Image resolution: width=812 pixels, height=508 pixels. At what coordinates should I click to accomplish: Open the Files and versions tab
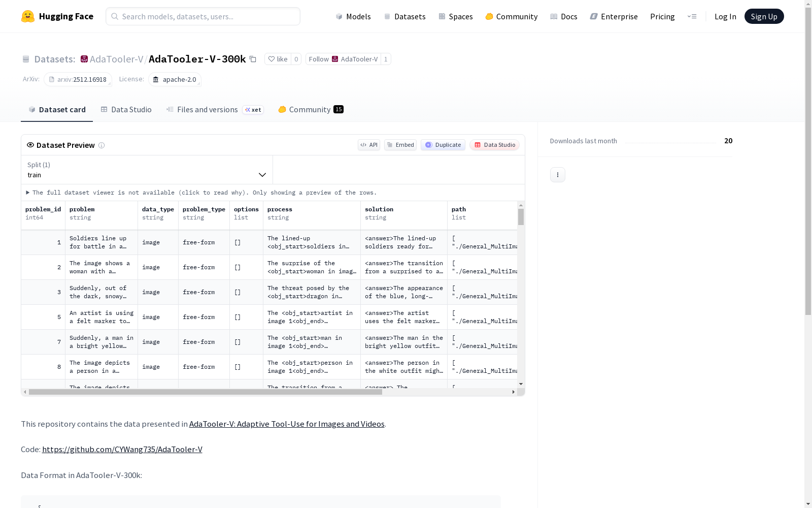coord(215,110)
